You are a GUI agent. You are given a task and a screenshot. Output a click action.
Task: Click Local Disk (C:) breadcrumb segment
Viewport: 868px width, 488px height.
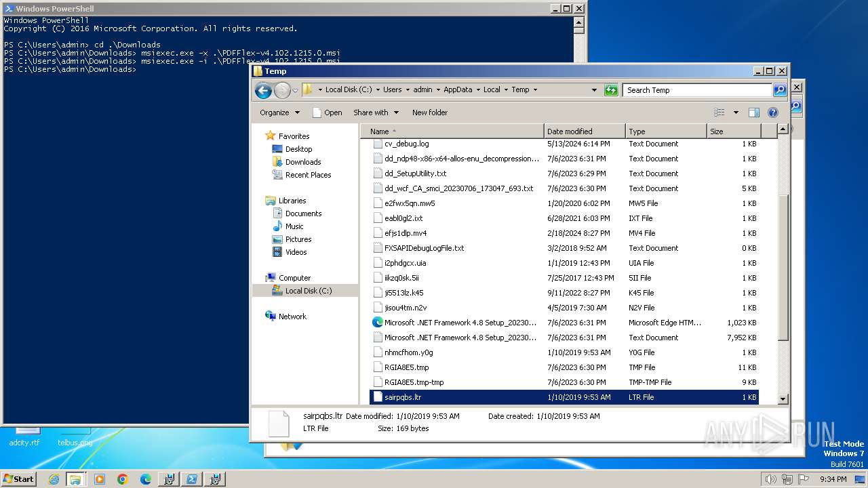(x=349, y=89)
